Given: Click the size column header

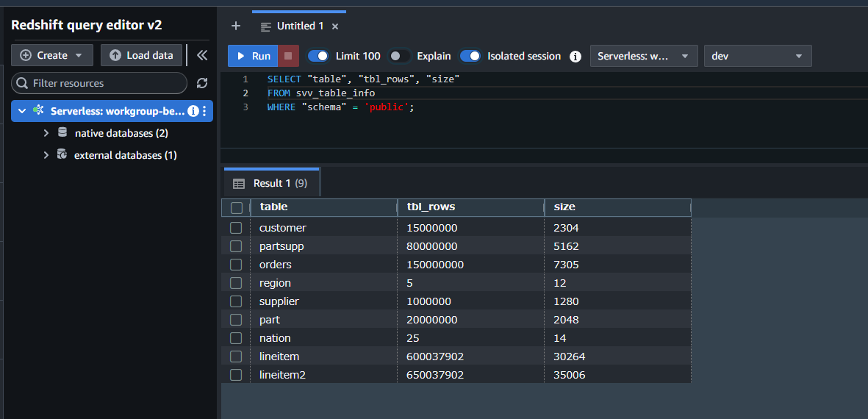Looking at the screenshot, I should click(618, 207).
